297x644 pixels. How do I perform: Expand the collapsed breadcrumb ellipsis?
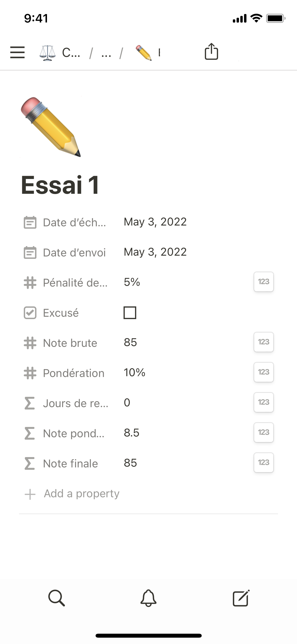pyautogui.click(x=106, y=53)
